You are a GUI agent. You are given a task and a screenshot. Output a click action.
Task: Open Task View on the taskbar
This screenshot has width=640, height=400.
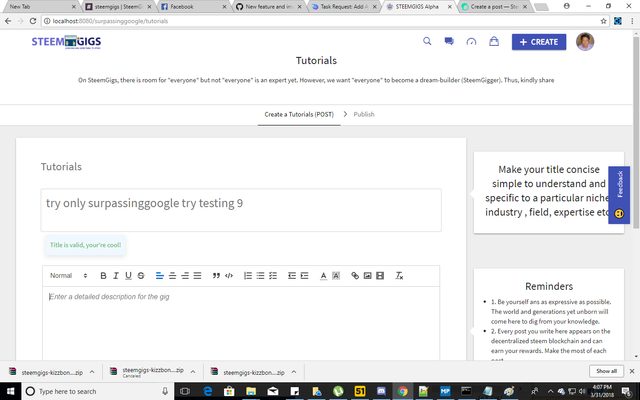click(x=185, y=391)
